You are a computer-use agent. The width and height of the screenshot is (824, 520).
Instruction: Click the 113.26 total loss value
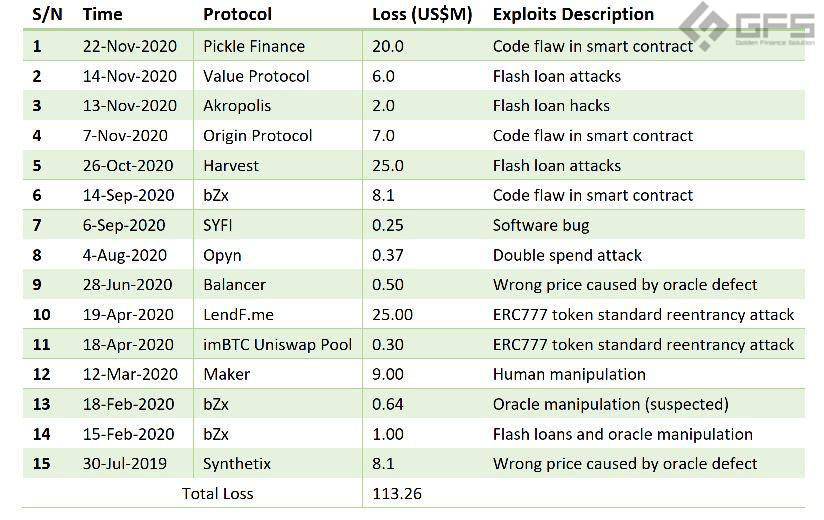[x=397, y=494]
